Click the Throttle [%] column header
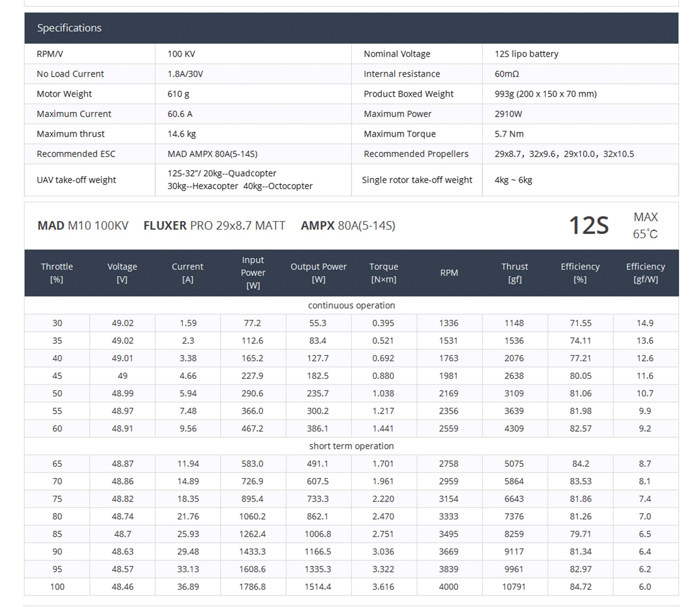Viewport: 700px width, 607px height. click(x=57, y=273)
